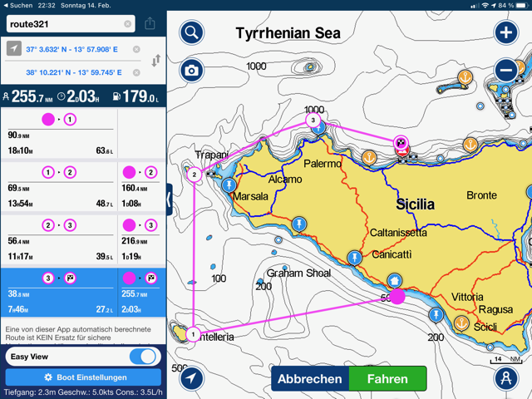Share the route via export icon

[x=150, y=24]
